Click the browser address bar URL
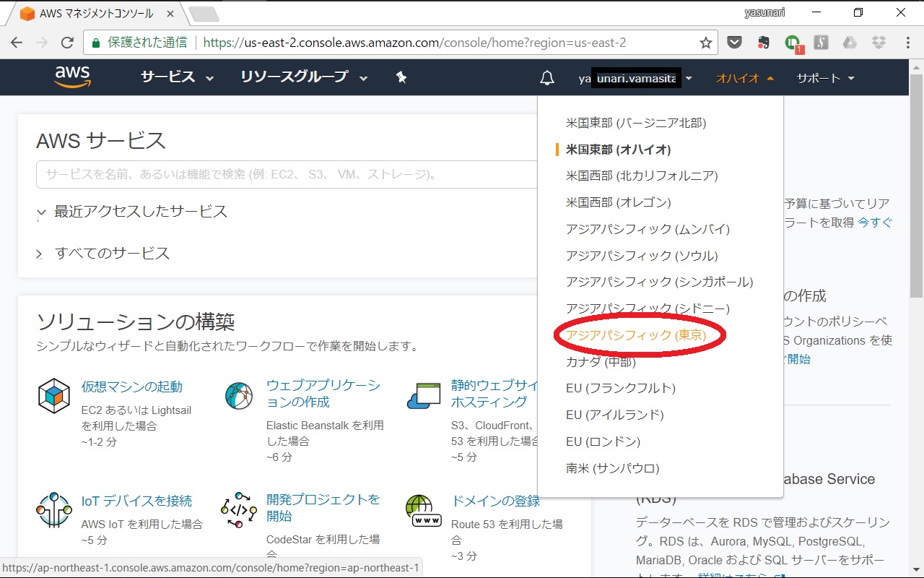924x578 pixels. (414, 43)
